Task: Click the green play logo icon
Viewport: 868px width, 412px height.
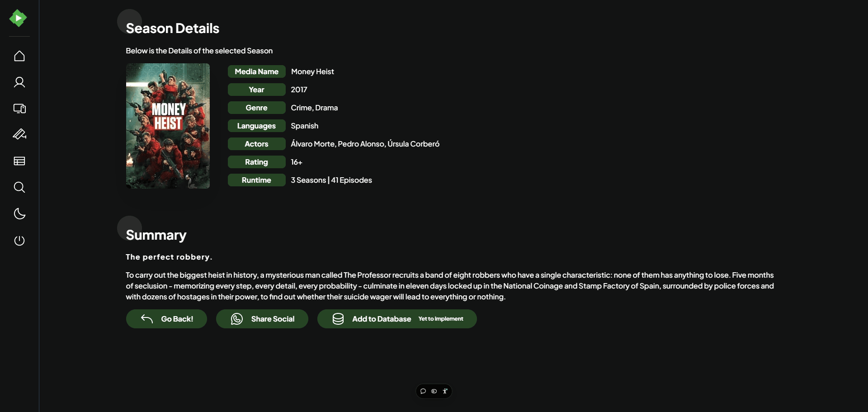Action: tap(18, 18)
